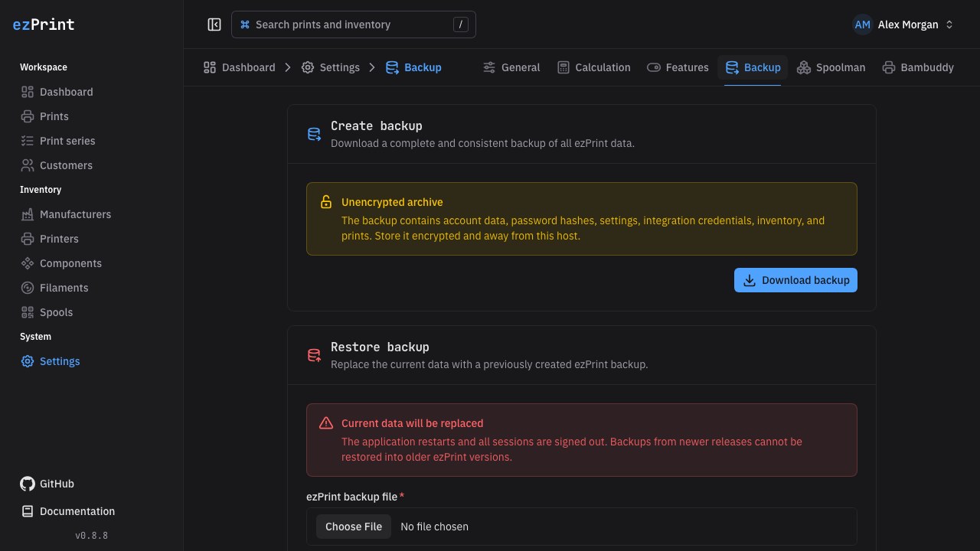Switch to the General tab
Viewport: 980px width, 551px height.
tap(511, 67)
